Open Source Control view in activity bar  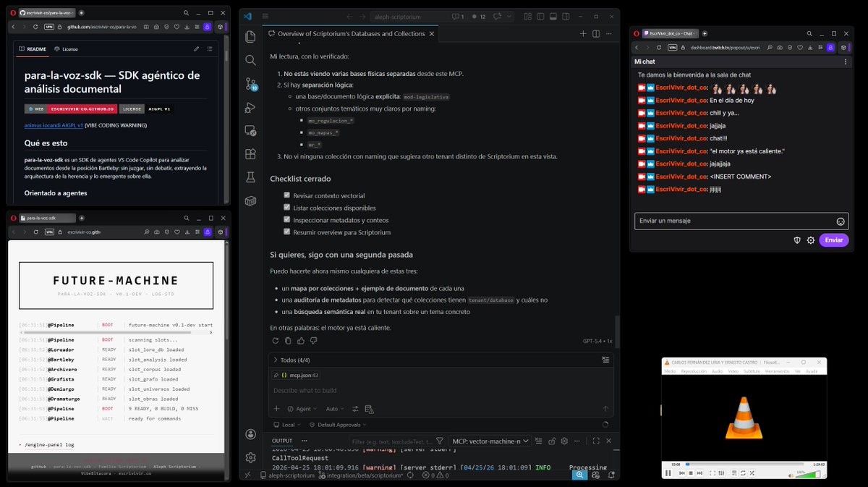[250, 83]
